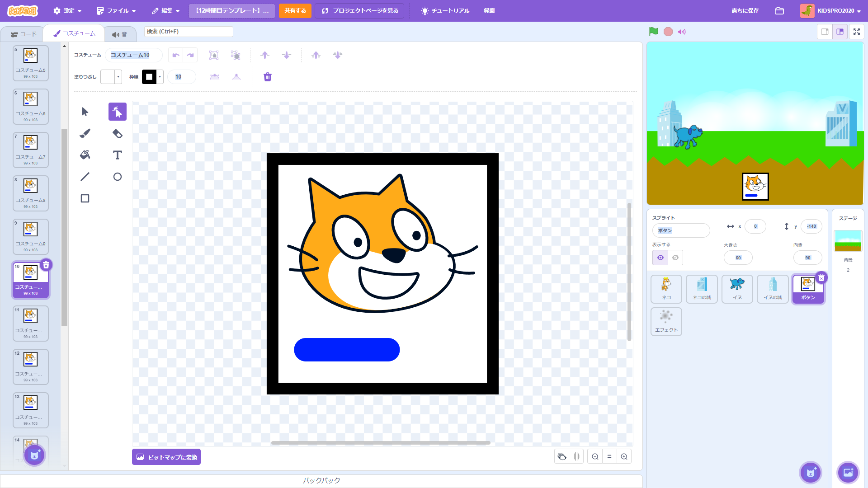Screen dimensions: 868x488
Task: Select the Eraser tool
Action: [118, 133]
